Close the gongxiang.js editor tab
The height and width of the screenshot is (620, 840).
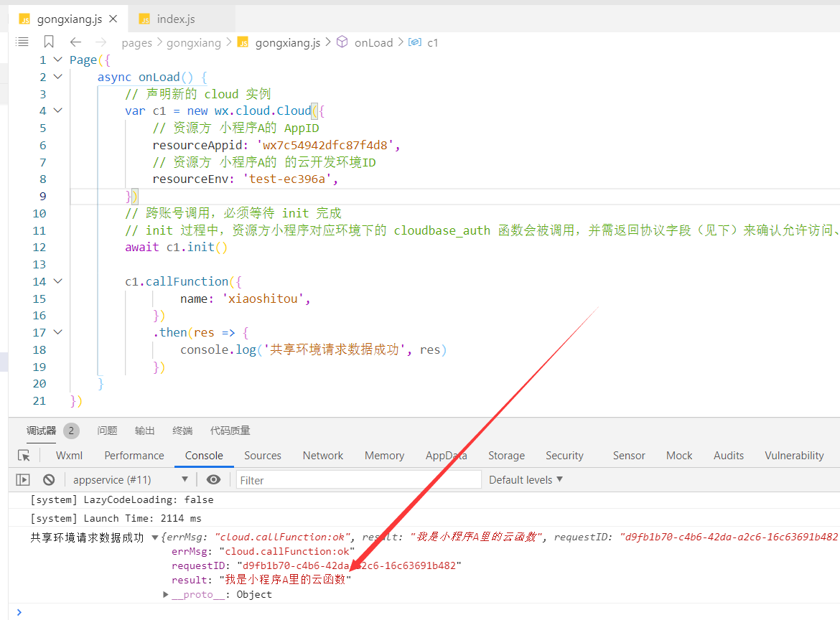coord(113,19)
